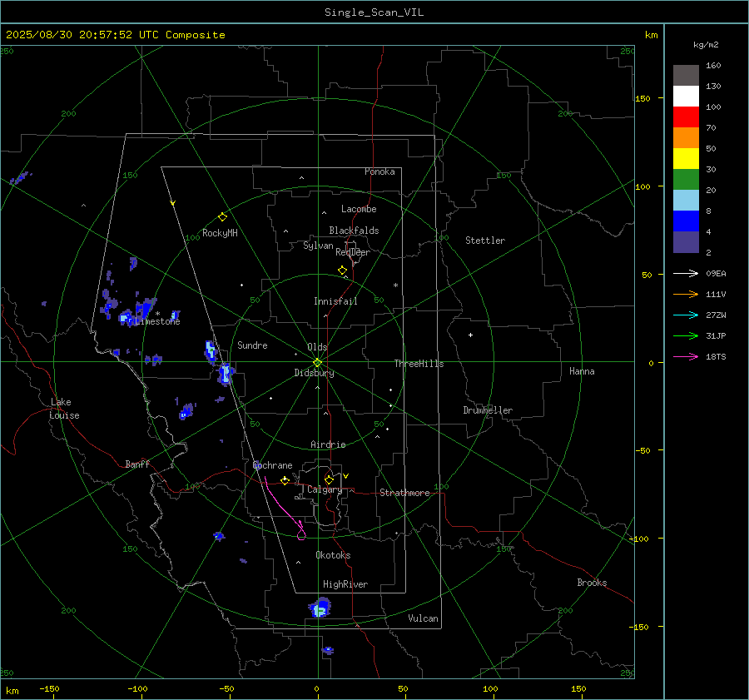Click the Blackfalds city label

pyautogui.click(x=354, y=231)
